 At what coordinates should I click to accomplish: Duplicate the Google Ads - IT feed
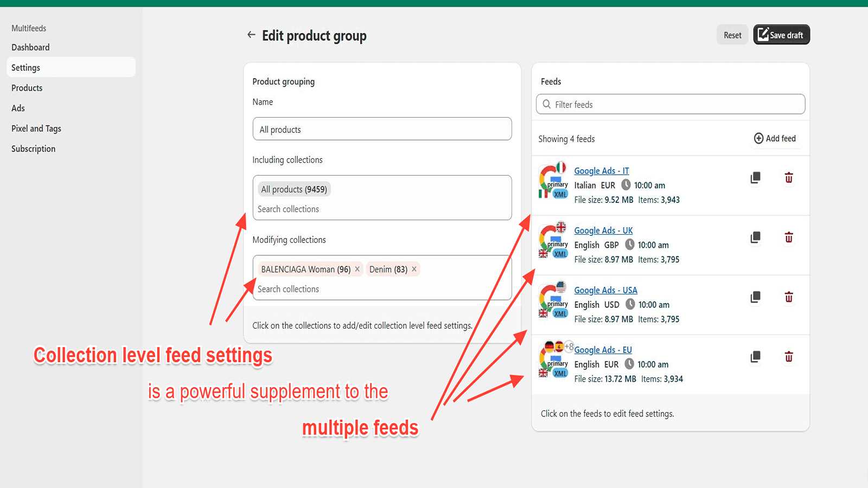click(x=755, y=178)
